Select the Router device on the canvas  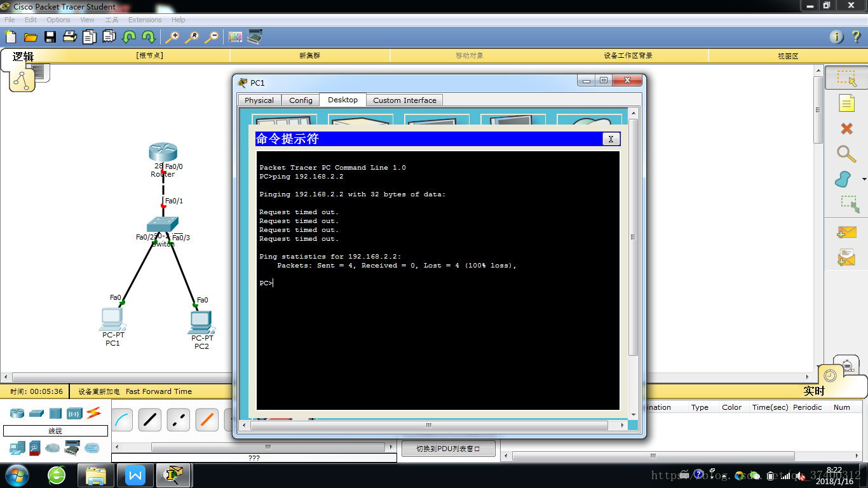click(163, 152)
